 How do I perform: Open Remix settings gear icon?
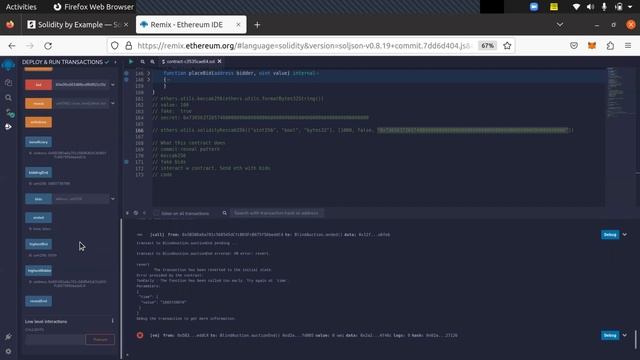pyautogui.click(x=8, y=351)
